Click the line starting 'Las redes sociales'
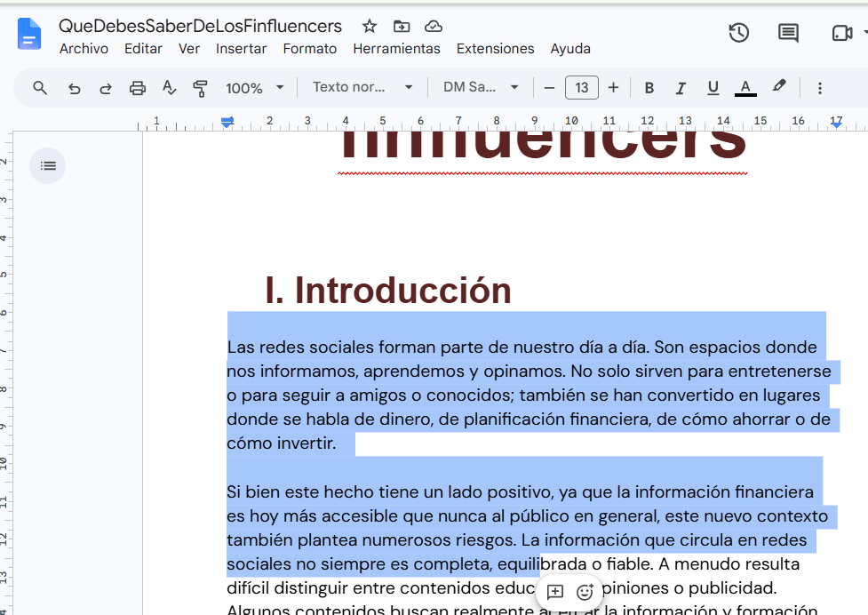Screen dimensions: 868x615 [x=522, y=347]
